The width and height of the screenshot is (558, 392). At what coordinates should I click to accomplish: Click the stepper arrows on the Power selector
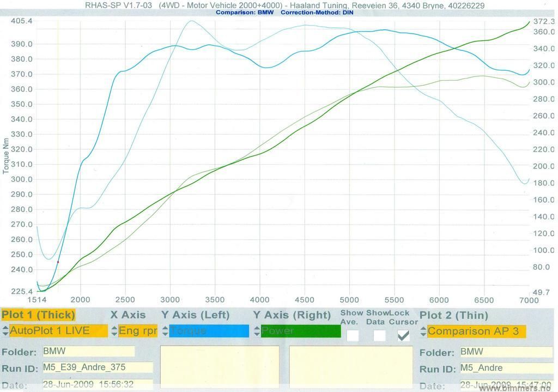click(257, 331)
